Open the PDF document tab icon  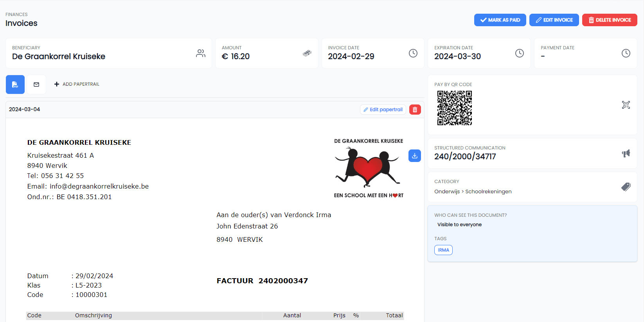15,85
